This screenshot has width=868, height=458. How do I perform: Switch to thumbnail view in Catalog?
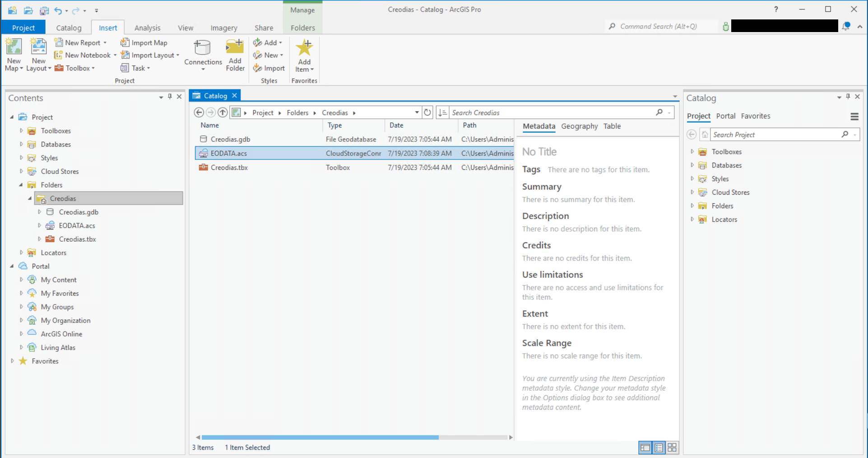coord(672,448)
